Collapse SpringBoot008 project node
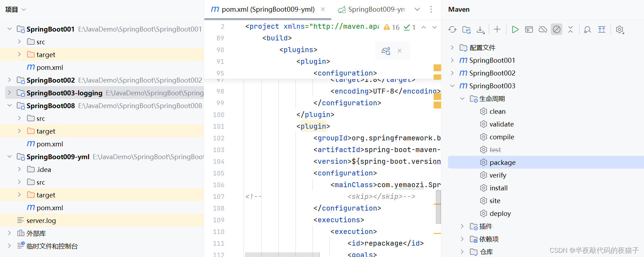The width and height of the screenshot is (644, 257). pyautogui.click(x=10, y=105)
